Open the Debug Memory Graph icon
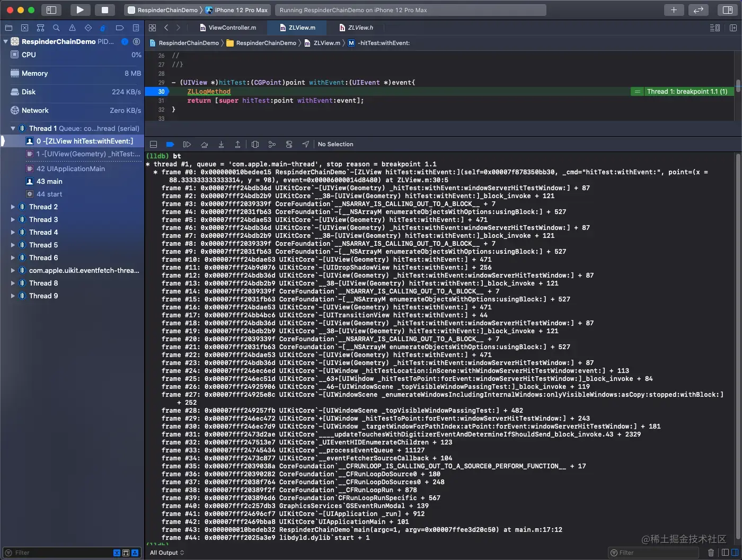The width and height of the screenshot is (742, 560). pos(272,144)
